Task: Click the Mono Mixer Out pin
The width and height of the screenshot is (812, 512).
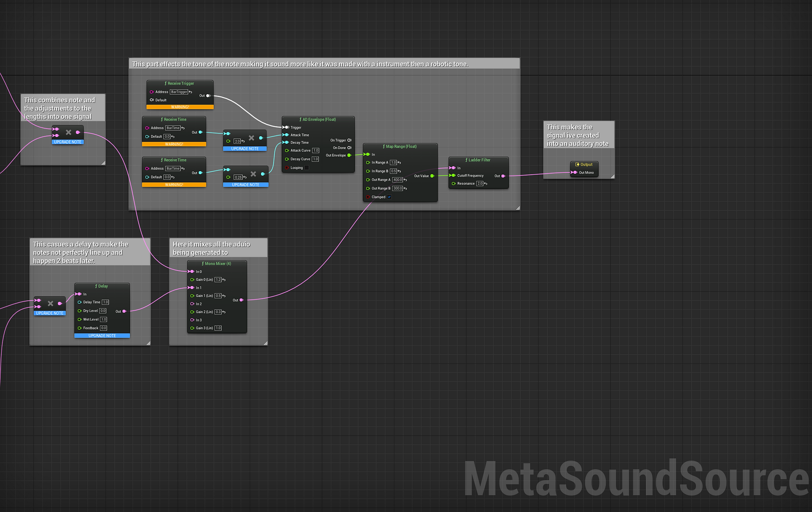Action: point(241,300)
